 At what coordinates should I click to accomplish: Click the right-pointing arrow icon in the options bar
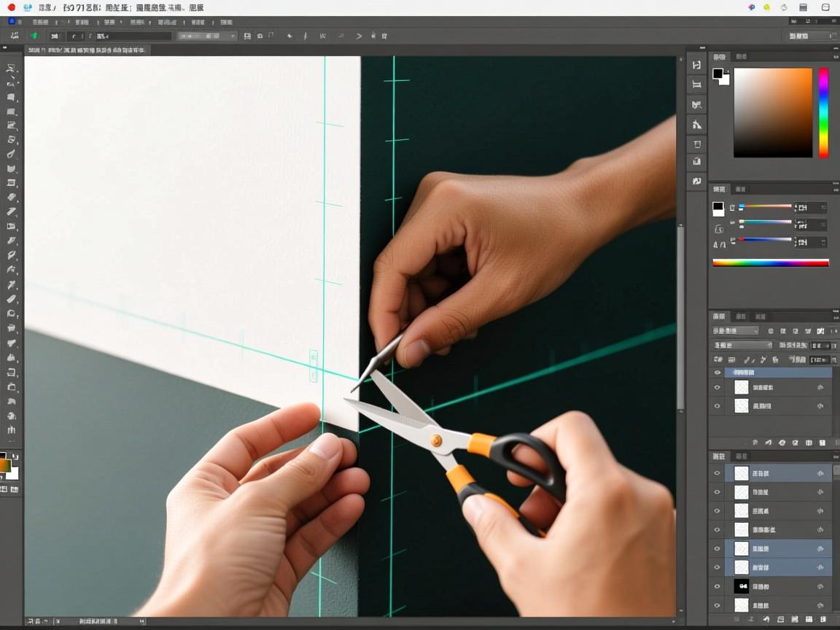[x=359, y=36]
